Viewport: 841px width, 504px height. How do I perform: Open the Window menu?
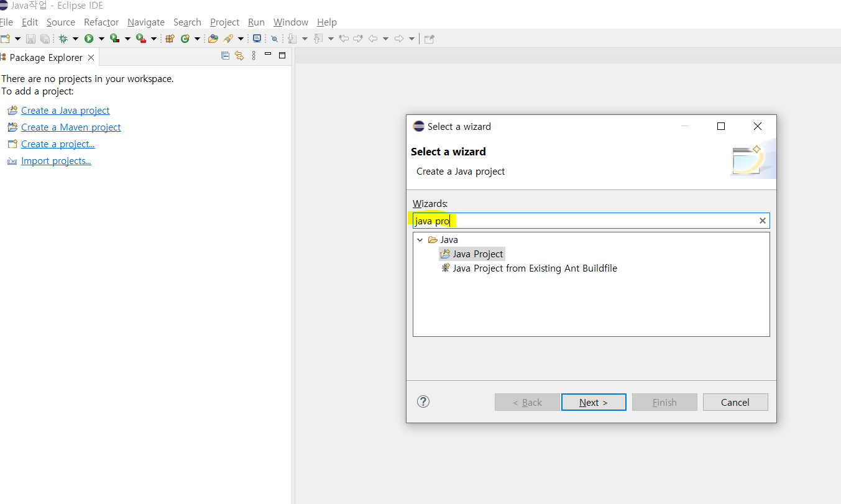(291, 22)
